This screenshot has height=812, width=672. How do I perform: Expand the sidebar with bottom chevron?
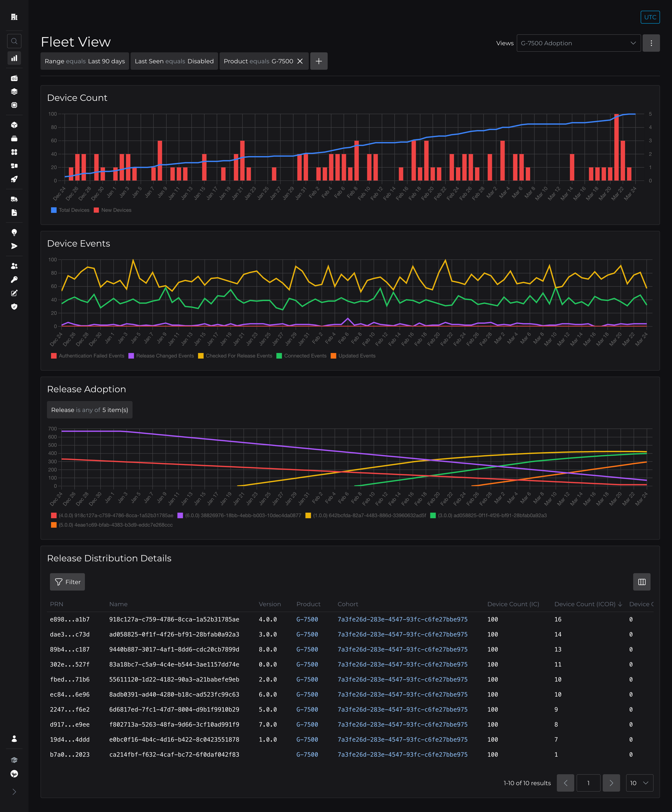[x=14, y=792]
